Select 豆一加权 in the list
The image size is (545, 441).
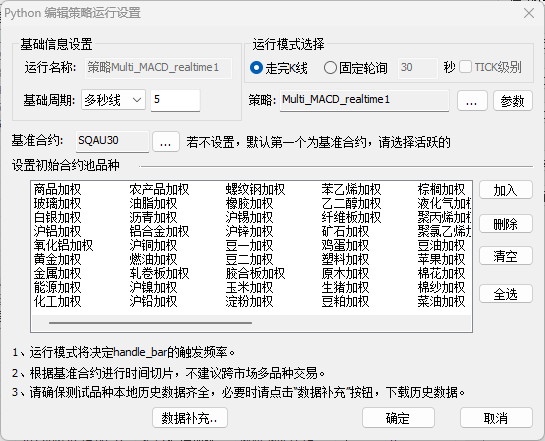coord(250,245)
